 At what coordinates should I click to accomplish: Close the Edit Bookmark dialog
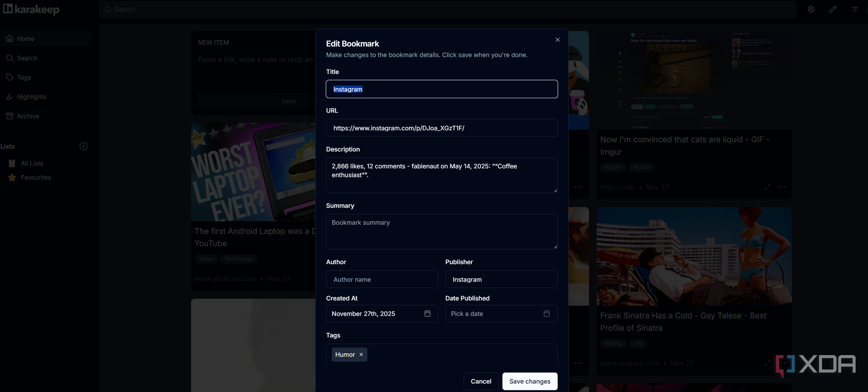[x=557, y=40]
